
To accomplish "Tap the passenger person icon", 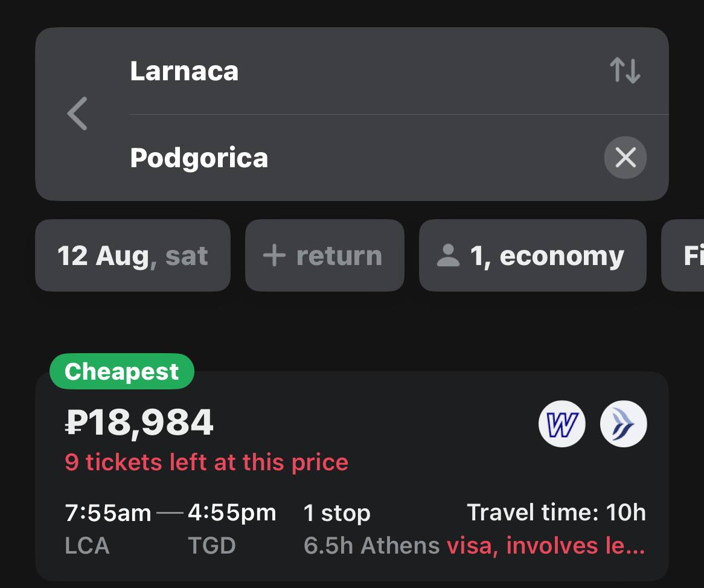I will [448, 255].
